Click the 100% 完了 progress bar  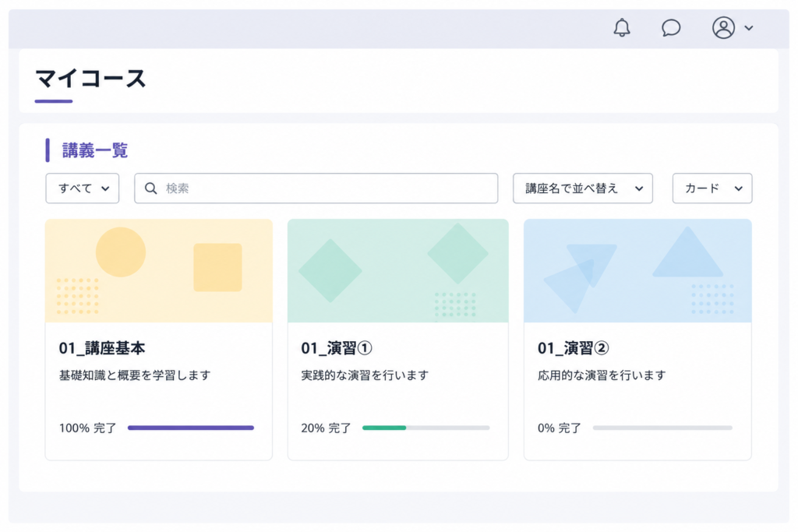191,428
